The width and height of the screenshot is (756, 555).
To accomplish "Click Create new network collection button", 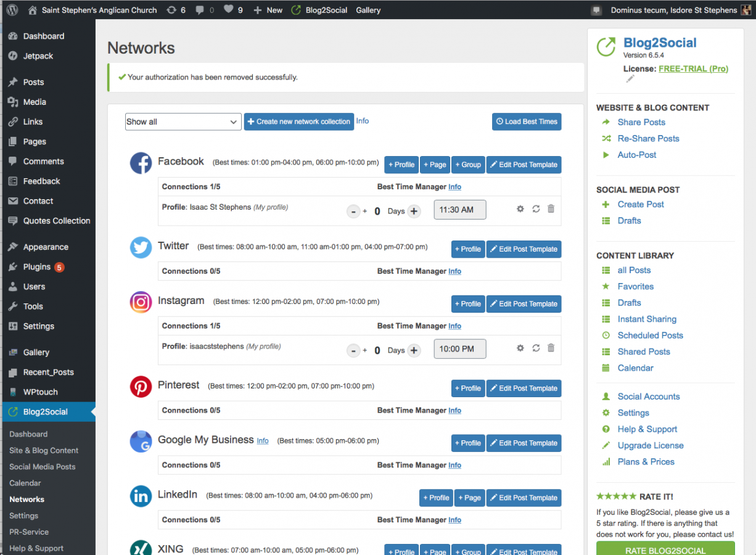I will [299, 121].
